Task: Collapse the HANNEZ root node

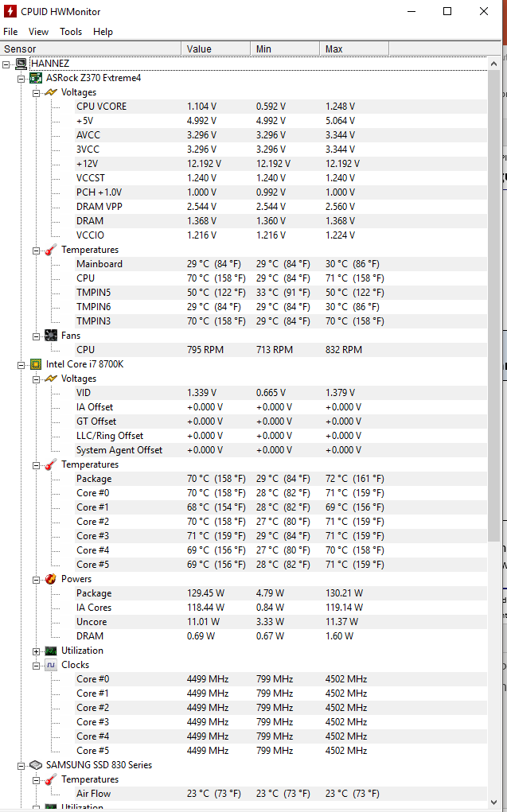Action: (6, 64)
